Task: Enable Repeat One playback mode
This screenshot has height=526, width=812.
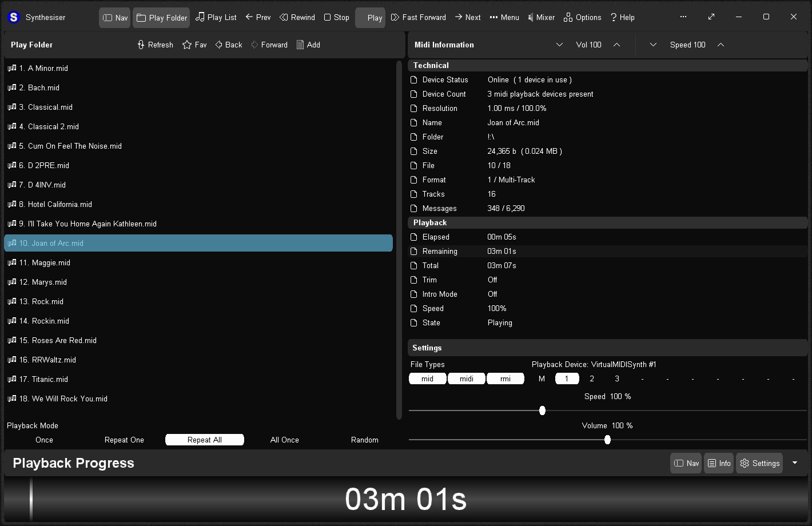Action: pyautogui.click(x=124, y=440)
